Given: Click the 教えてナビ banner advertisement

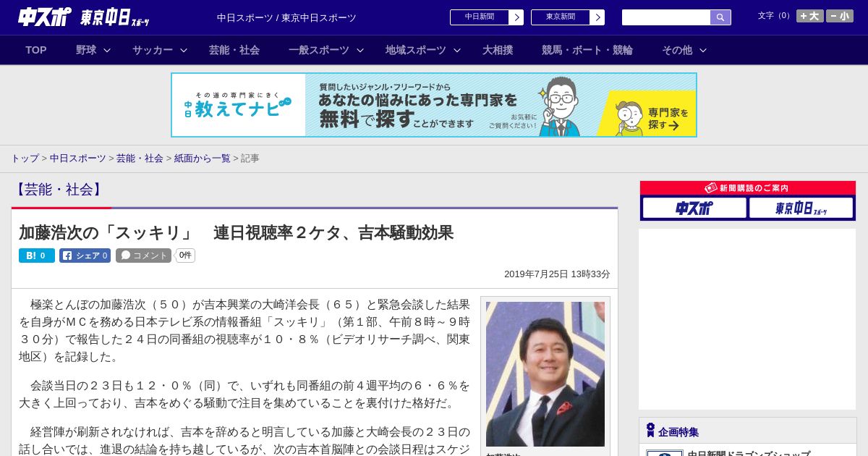Looking at the screenshot, I should pos(434,105).
